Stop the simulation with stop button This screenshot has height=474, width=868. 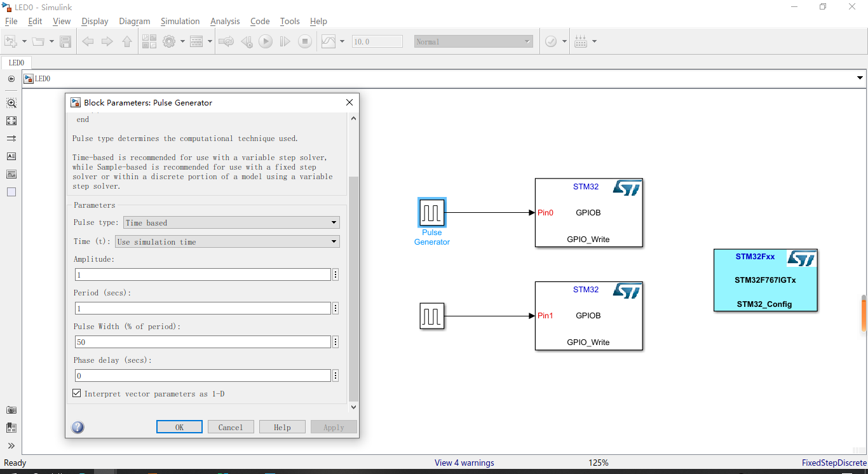305,41
